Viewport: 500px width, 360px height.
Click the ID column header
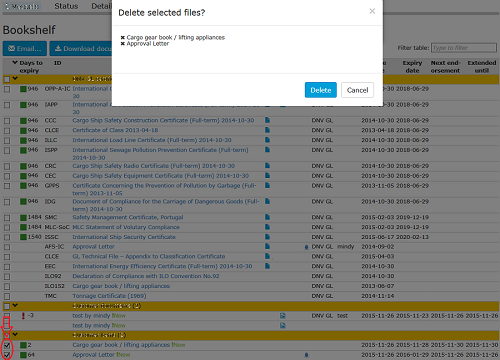(57, 63)
